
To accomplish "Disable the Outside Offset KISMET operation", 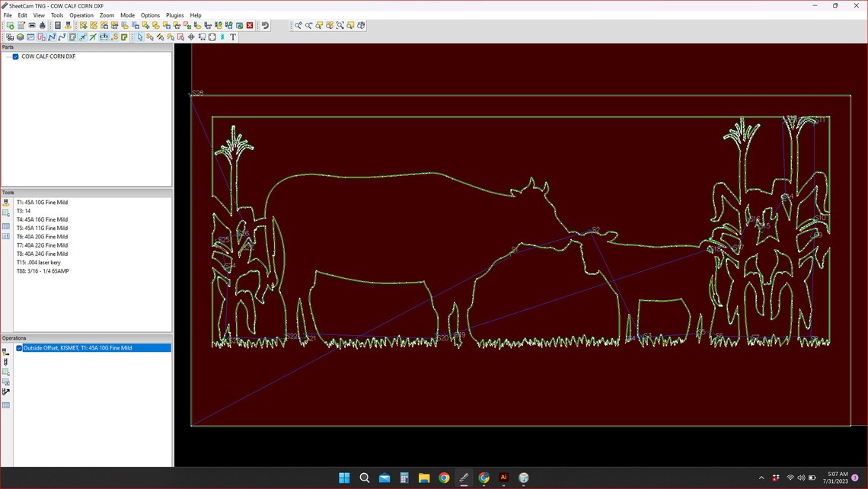I will [x=18, y=348].
